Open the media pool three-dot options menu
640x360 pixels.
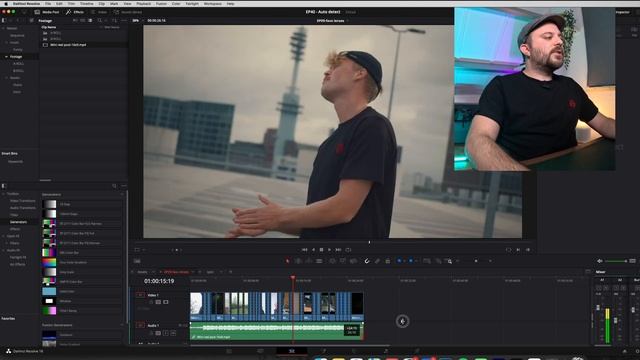[x=124, y=20]
